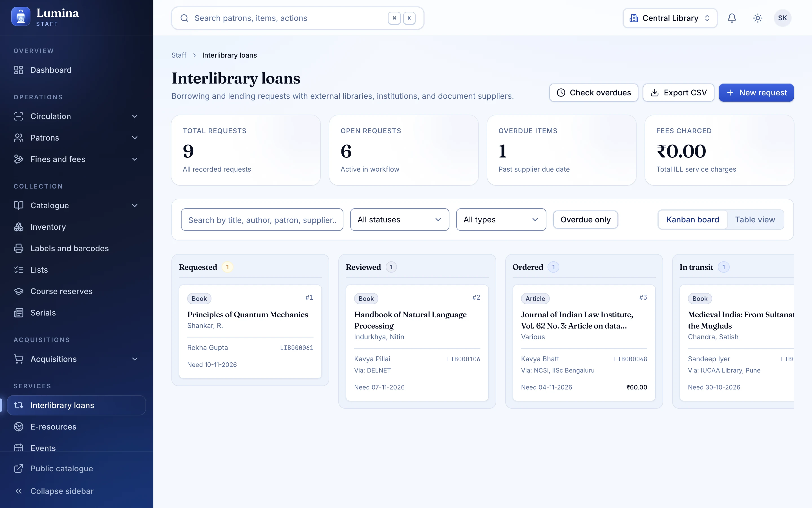Click the Public catalogue external link icon
This screenshot has height=508, width=812.
click(18, 468)
